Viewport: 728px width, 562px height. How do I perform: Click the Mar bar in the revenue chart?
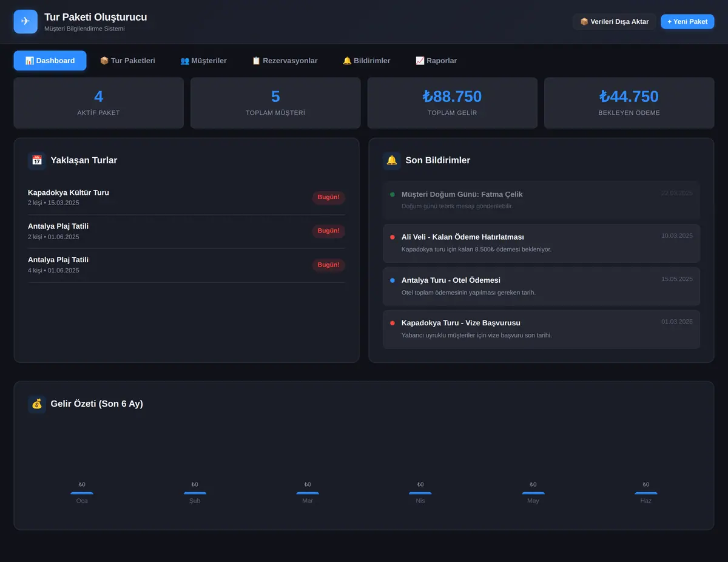tap(308, 493)
